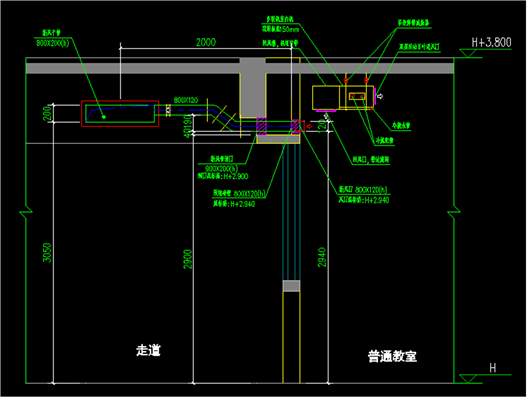Click the 2940 vertical dimension text
The height and width of the screenshot is (397, 527).
coord(322,257)
